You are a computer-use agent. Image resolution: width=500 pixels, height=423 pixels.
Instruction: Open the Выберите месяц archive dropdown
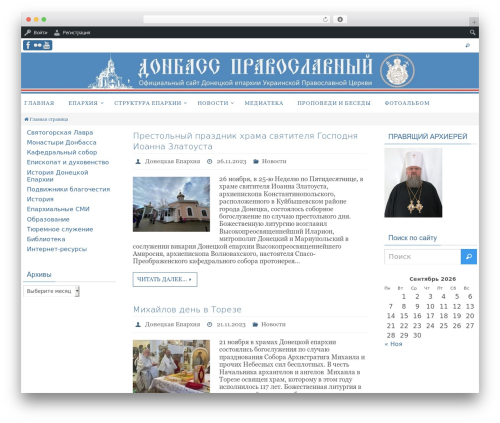(51, 291)
